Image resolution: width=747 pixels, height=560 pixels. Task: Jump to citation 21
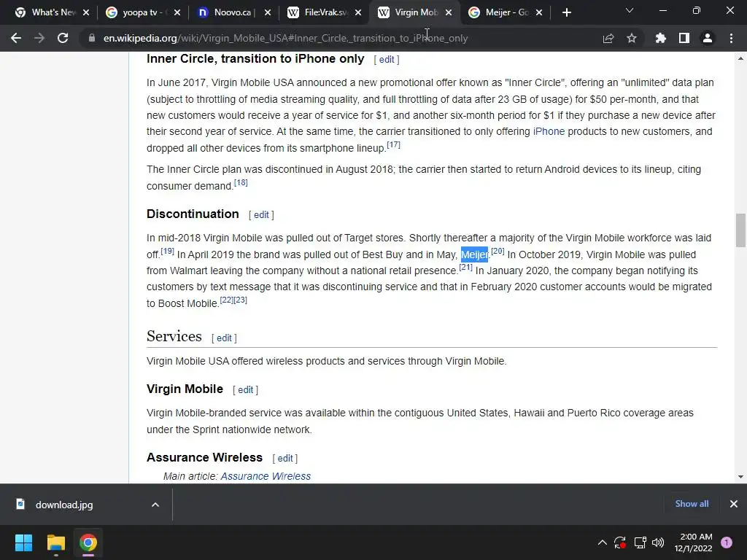point(466,267)
